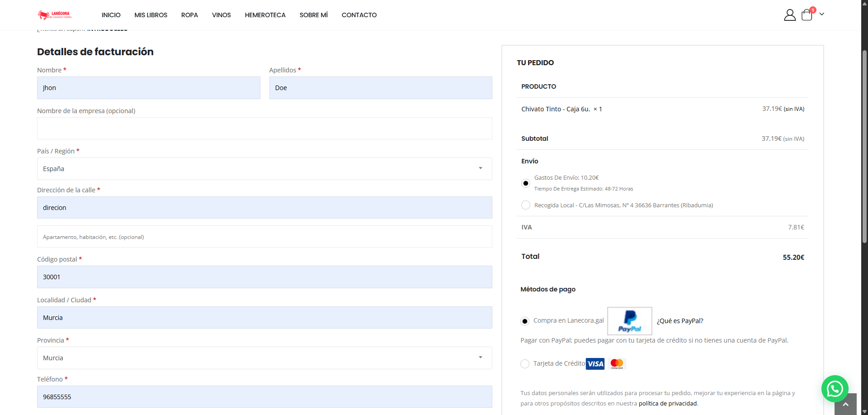
Task: Expand the País / Región dropdown
Action: tap(264, 169)
